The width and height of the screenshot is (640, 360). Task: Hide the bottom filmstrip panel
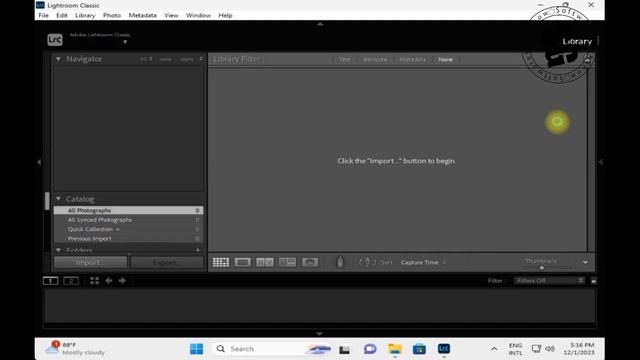coord(320,333)
